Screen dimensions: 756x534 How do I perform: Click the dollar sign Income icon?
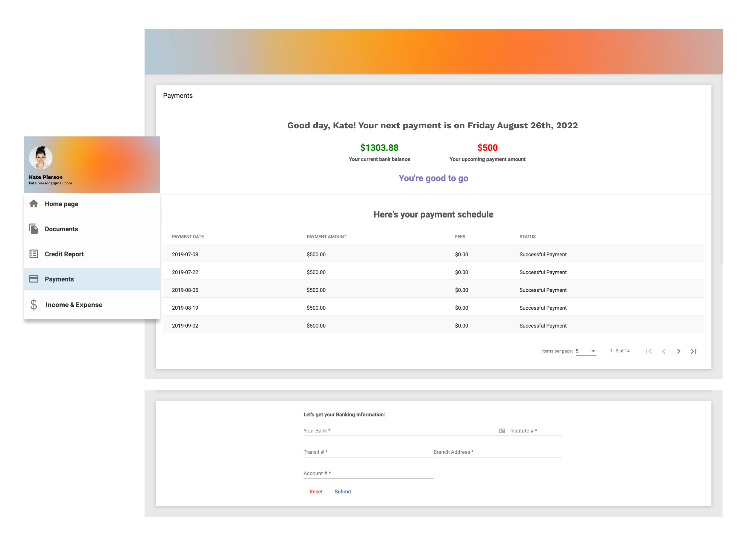[x=34, y=305]
